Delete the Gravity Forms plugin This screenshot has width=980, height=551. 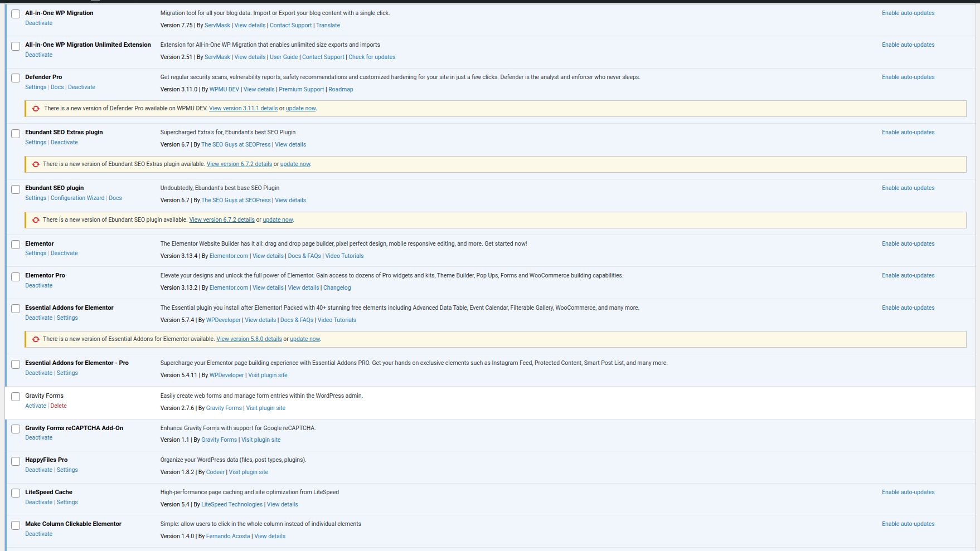59,406
